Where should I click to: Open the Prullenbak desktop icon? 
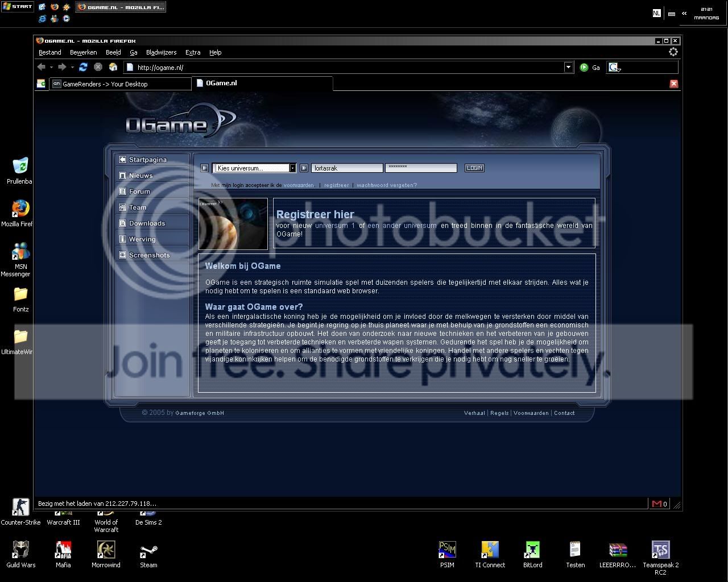(20, 171)
